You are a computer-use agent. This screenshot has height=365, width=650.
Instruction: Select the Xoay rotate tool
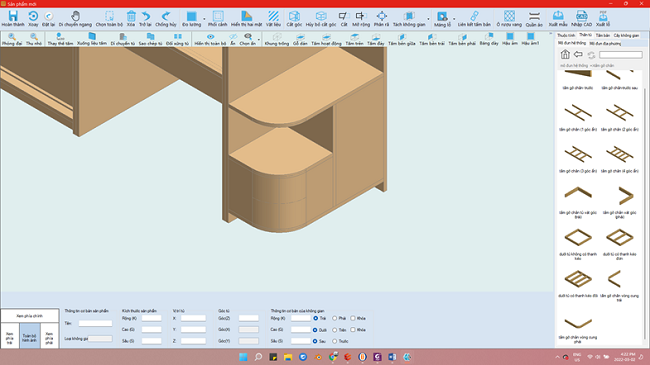[x=33, y=19]
